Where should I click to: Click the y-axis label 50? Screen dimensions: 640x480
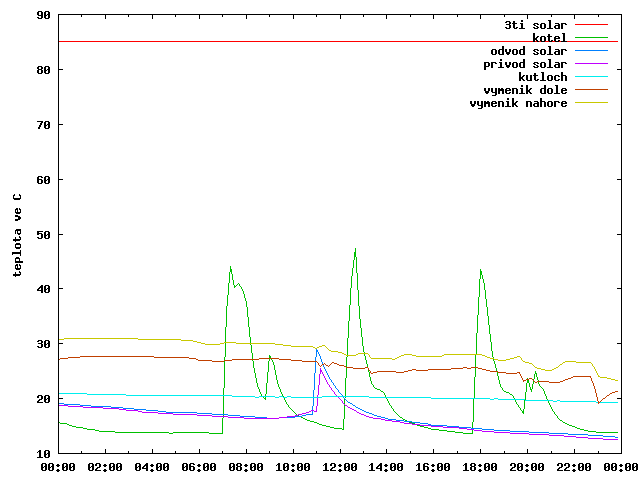pyautogui.click(x=44, y=235)
